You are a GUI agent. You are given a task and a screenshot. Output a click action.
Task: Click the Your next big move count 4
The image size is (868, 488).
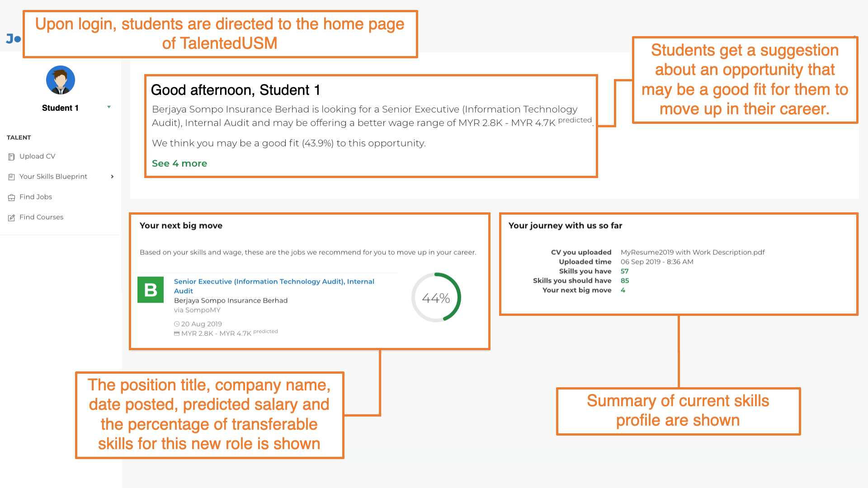623,290
